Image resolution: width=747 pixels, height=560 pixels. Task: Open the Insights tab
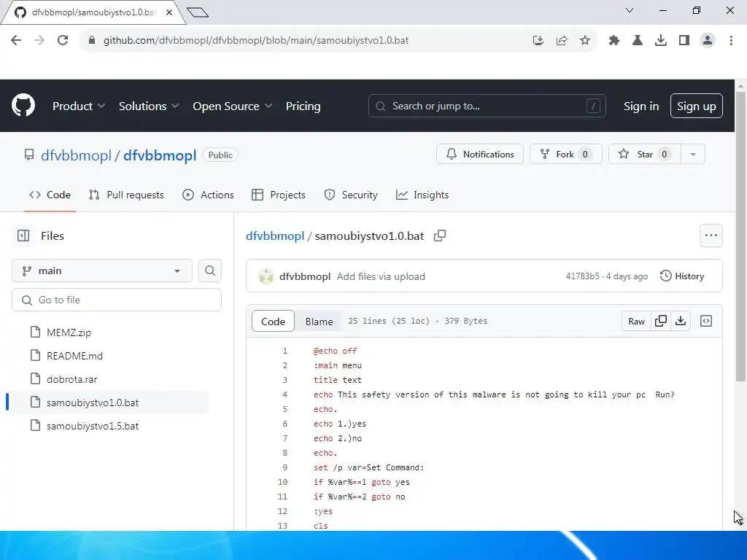[422, 195]
